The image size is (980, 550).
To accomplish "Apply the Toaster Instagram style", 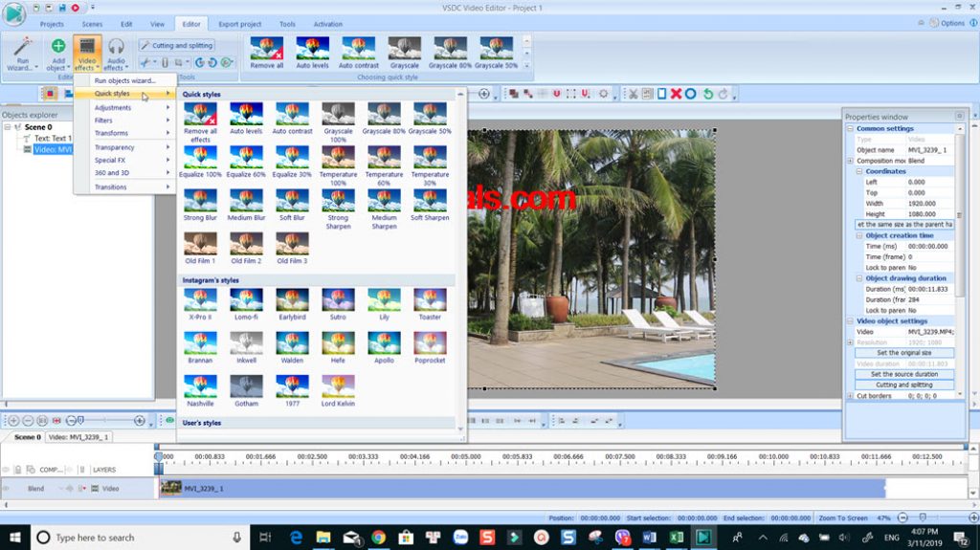I will tap(430, 304).
